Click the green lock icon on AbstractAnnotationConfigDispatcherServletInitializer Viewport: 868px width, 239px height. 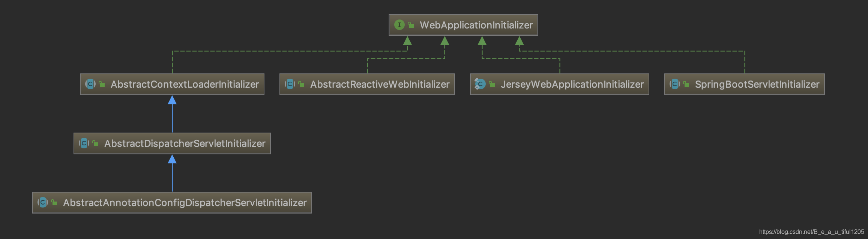coord(54,203)
